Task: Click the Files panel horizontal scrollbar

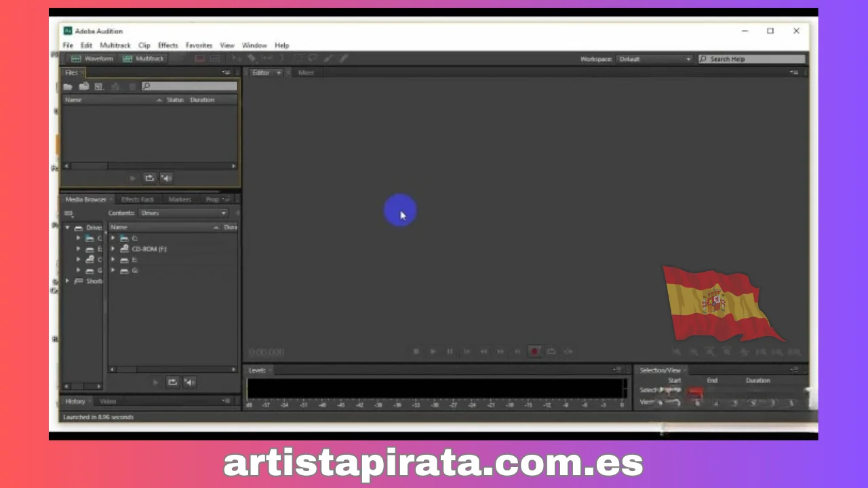Action: [x=149, y=166]
